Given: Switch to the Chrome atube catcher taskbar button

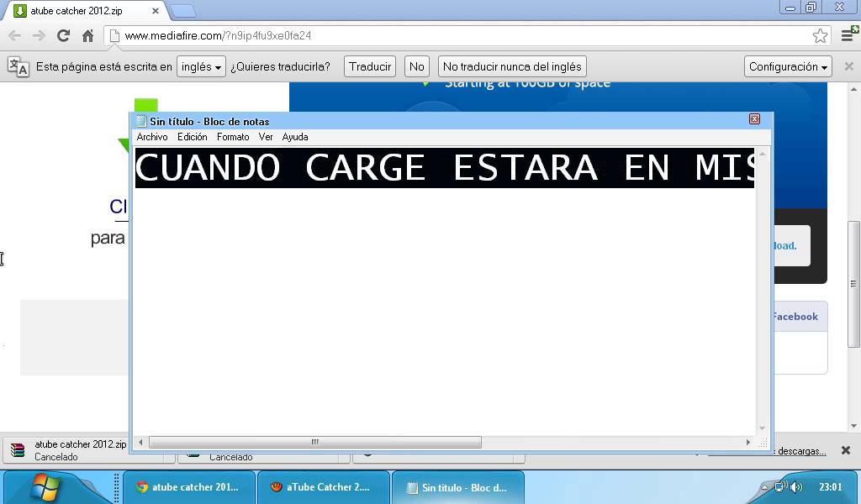Looking at the screenshot, I should tap(188, 487).
